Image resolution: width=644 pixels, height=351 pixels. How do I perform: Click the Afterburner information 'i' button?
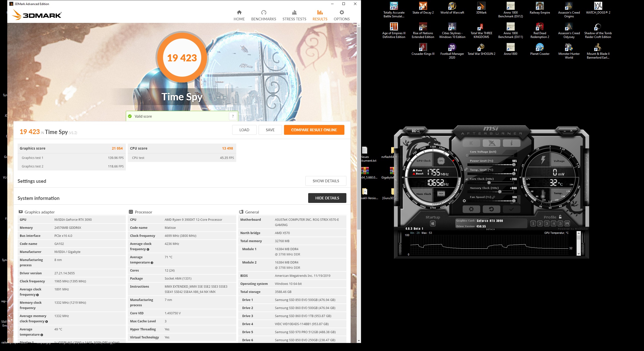(x=511, y=143)
